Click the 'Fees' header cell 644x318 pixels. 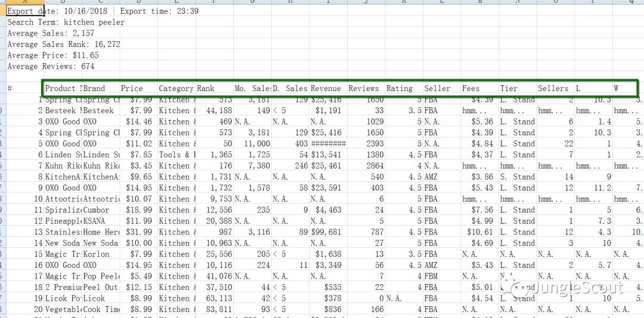479,88
